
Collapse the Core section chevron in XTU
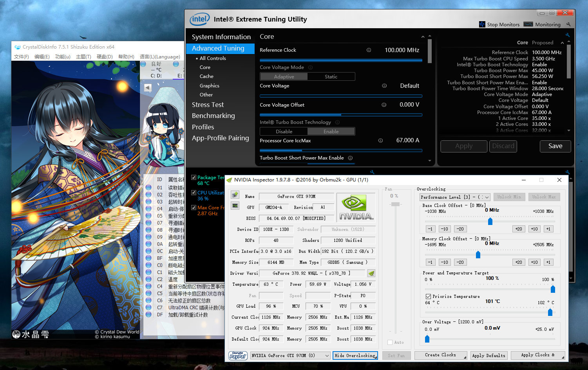[x=423, y=37]
